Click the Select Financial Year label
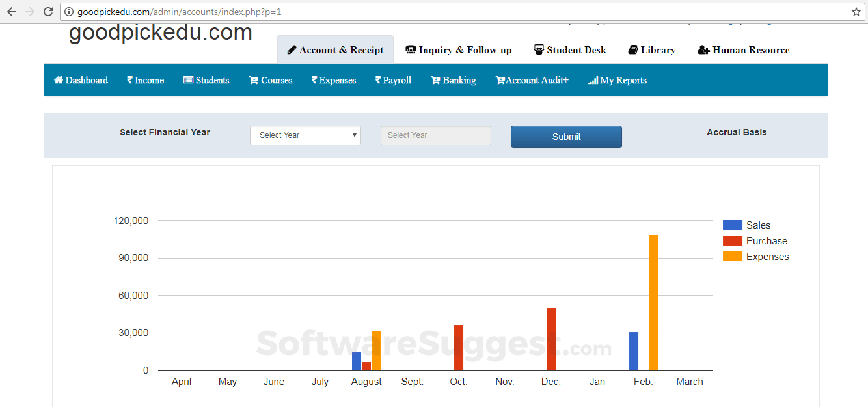Screen dimensions: 868x407 tap(165, 132)
